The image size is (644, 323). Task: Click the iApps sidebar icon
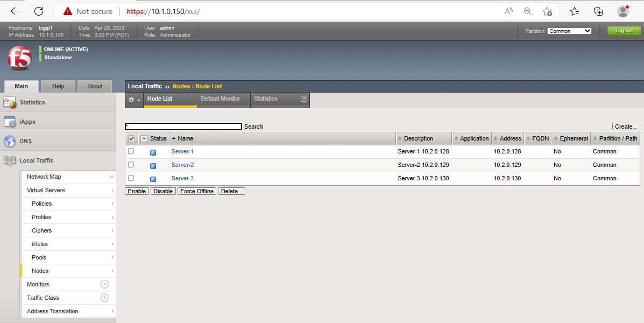pos(10,122)
